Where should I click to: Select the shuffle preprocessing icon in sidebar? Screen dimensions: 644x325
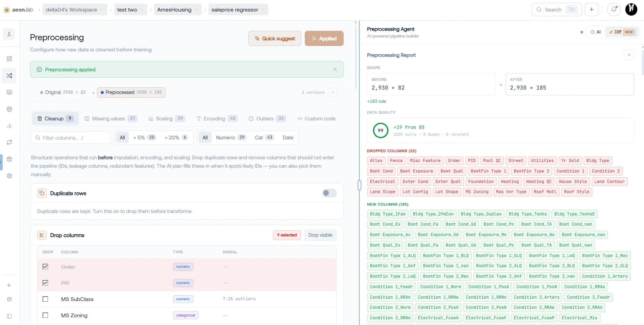9,75
